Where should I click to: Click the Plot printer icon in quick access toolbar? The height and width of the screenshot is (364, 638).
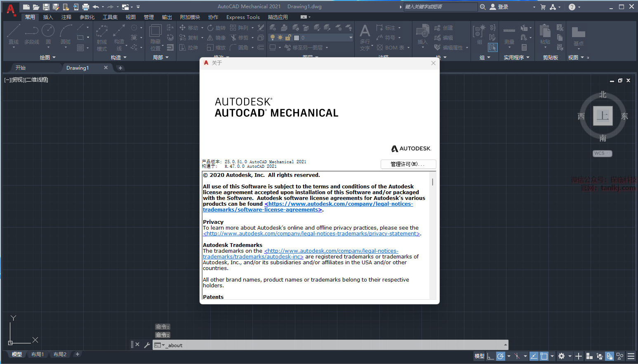(x=86, y=7)
